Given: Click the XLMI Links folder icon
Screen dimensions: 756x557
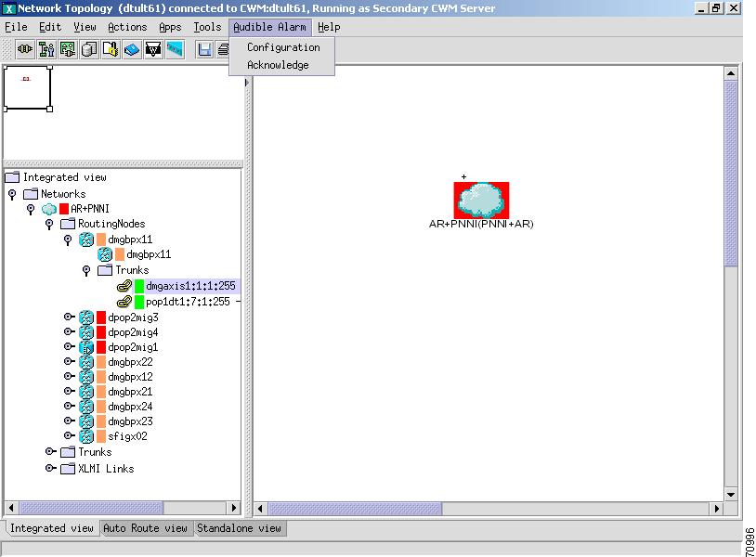Looking at the screenshot, I should click(x=68, y=469).
